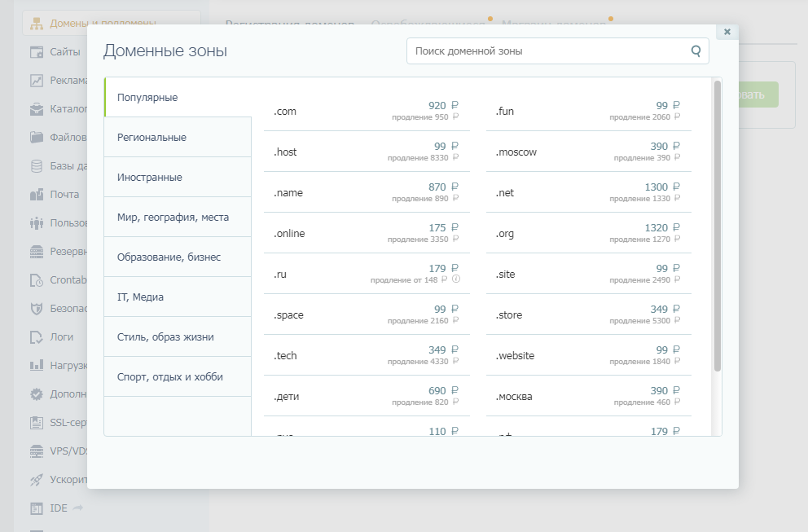Select the IT, Медиа category tab
Screen dimensions: 808x532
[178, 297]
